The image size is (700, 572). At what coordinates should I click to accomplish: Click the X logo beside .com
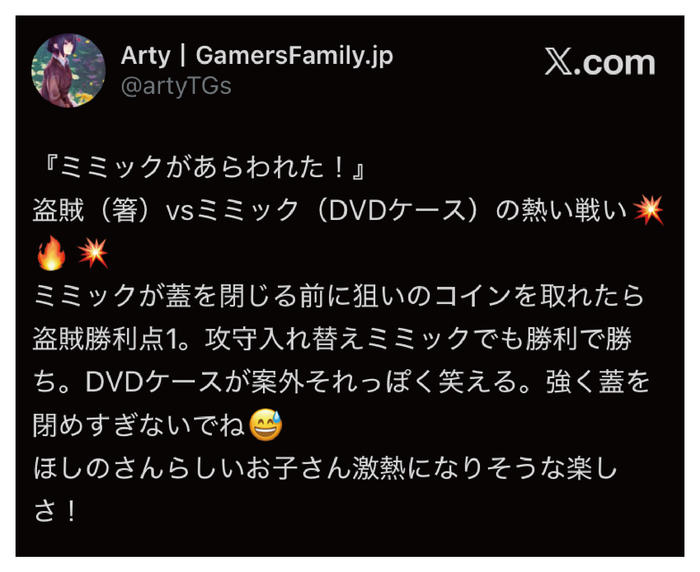[x=558, y=63]
